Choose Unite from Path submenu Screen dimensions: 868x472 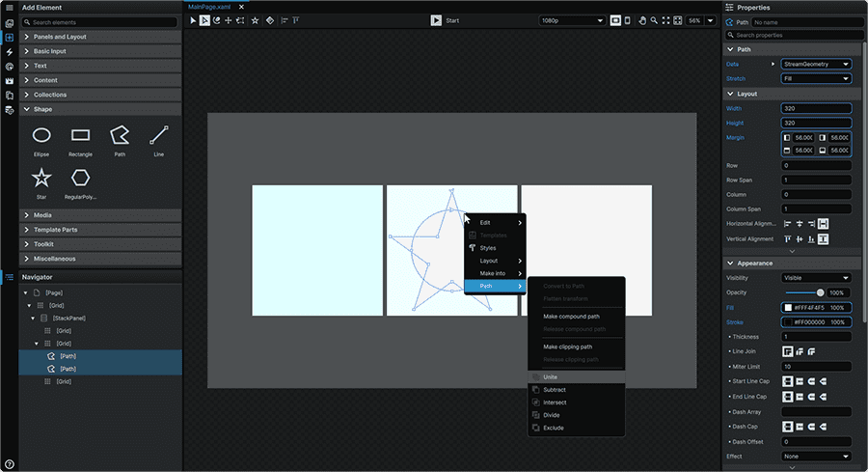[x=577, y=376]
